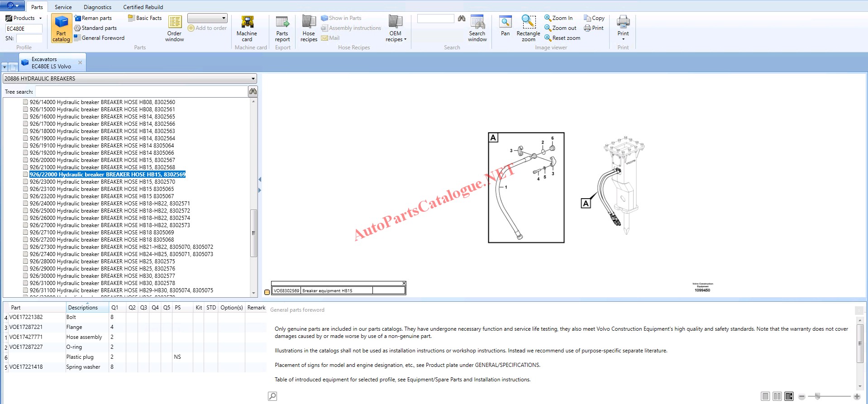This screenshot has height=404, width=868.
Task: Toggle the rightmost panel layout button
Action: click(x=789, y=396)
